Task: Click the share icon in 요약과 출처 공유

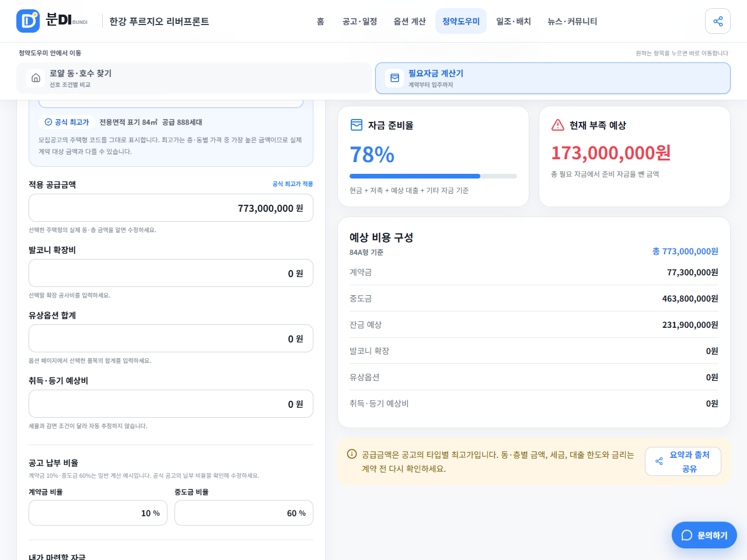Action: coord(659,461)
